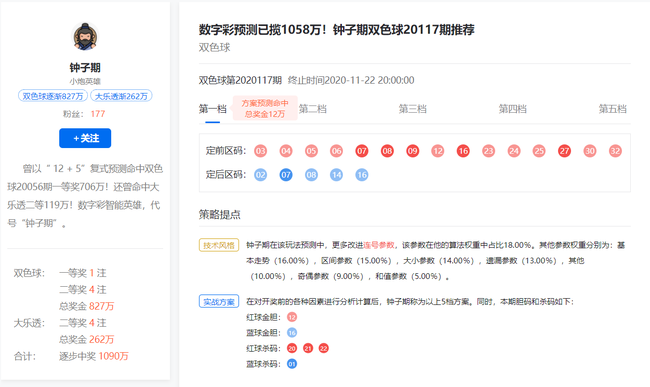Click the 钟子期 avatar image
The width and height of the screenshot is (650, 387).
coord(85,36)
